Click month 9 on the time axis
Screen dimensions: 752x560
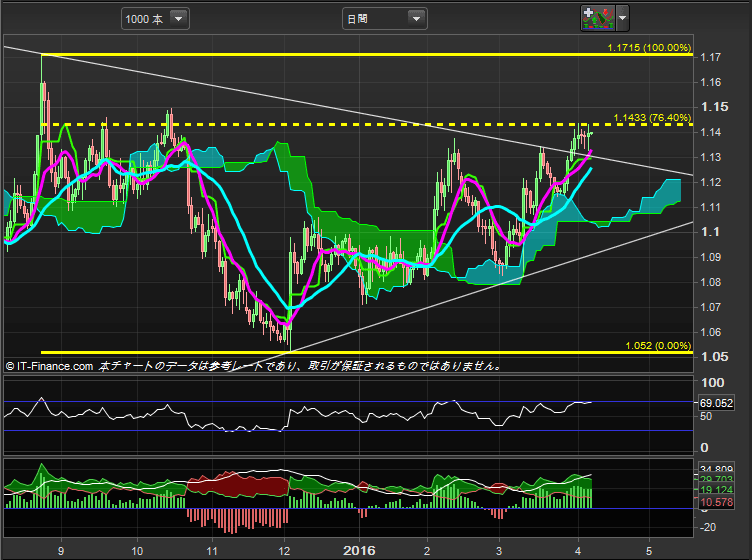(x=61, y=551)
